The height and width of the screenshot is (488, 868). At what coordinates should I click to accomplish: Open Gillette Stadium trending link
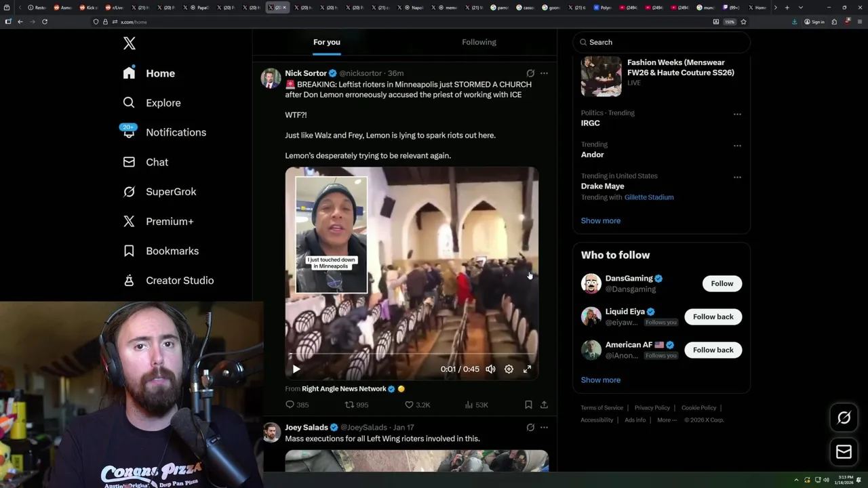pyautogui.click(x=649, y=197)
